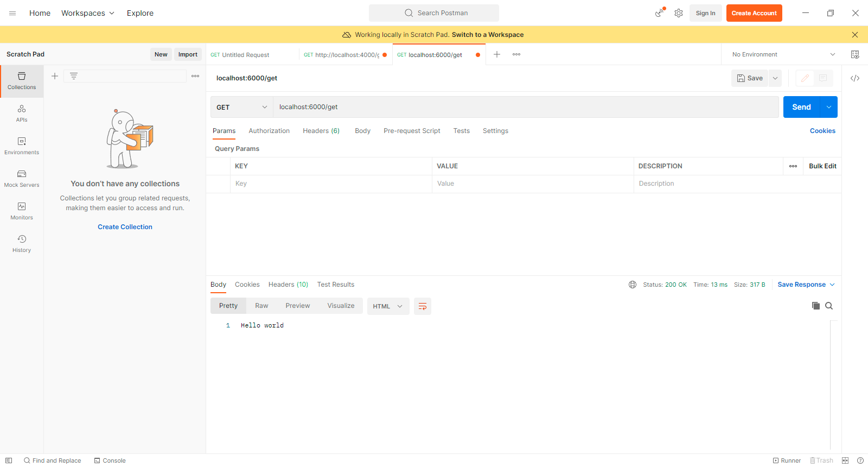Toggle the sidebar from status bar icon
868x467 pixels.
coord(9,460)
